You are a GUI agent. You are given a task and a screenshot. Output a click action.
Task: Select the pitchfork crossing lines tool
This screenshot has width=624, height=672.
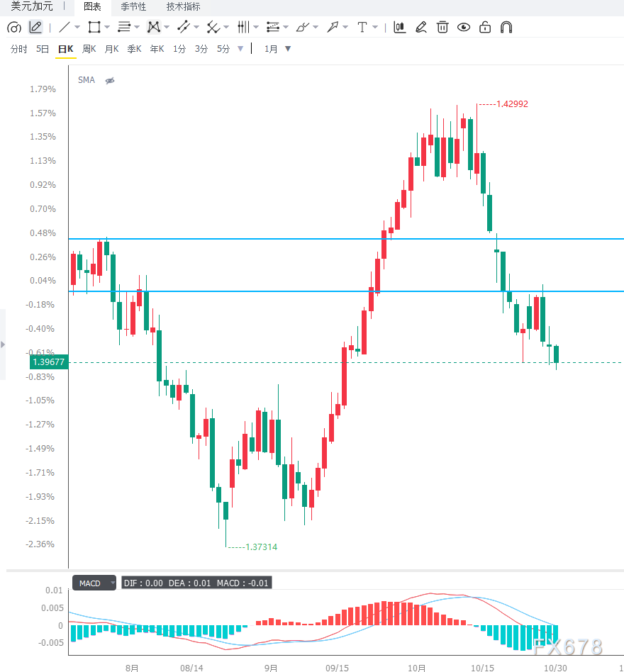point(213,28)
